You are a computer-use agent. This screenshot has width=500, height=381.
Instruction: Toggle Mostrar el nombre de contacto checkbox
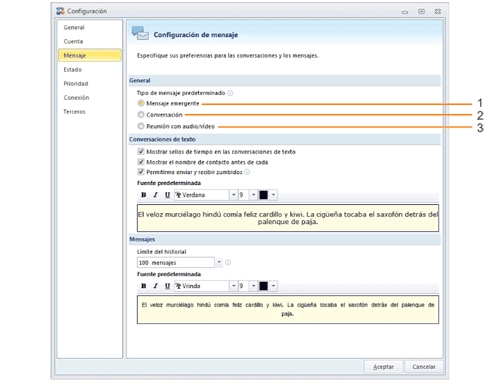141,162
